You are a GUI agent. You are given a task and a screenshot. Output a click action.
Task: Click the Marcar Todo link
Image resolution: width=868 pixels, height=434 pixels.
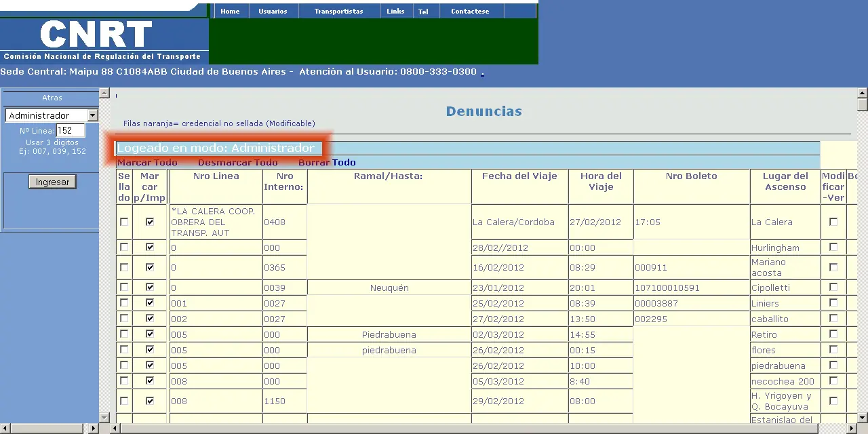point(147,162)
